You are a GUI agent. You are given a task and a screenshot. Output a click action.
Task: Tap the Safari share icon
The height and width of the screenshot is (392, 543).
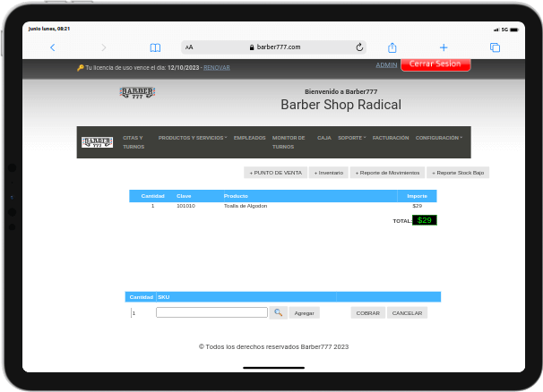click(392, 47)
